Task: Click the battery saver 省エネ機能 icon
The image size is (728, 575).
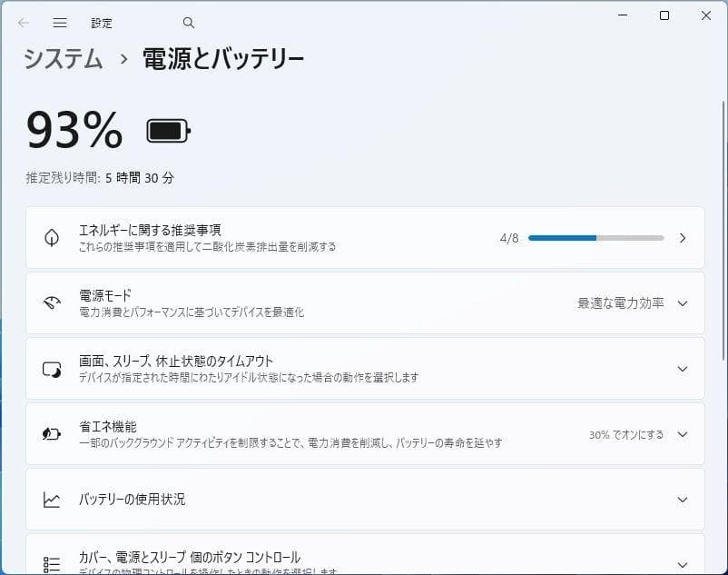Action: point(53,434)
